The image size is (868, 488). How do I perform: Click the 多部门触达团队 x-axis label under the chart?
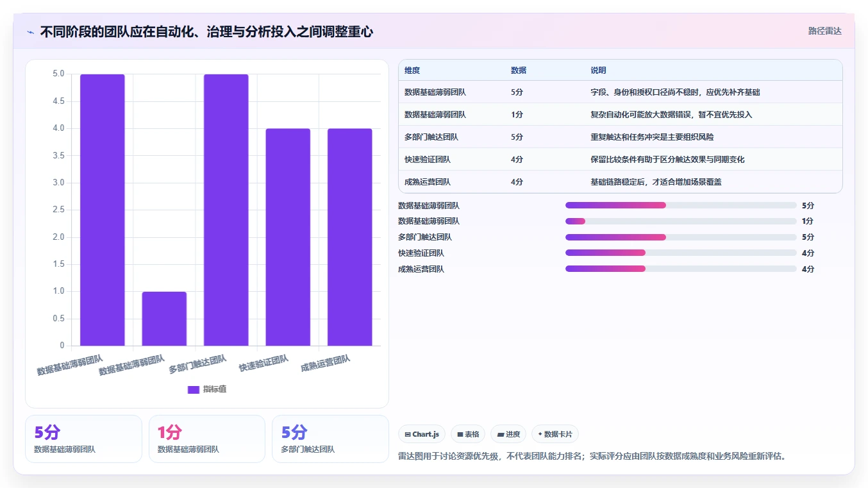tap(197, 364)
